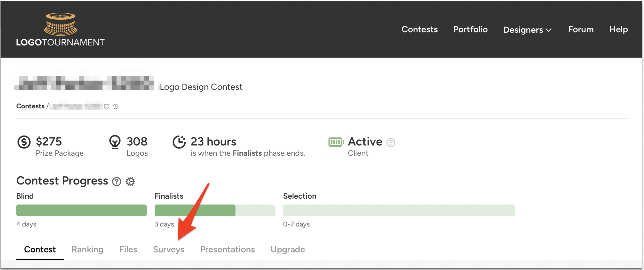Open the Surveys tab
Image resolution: width=644 pixels, height=270 pixels.
(169, 250)
